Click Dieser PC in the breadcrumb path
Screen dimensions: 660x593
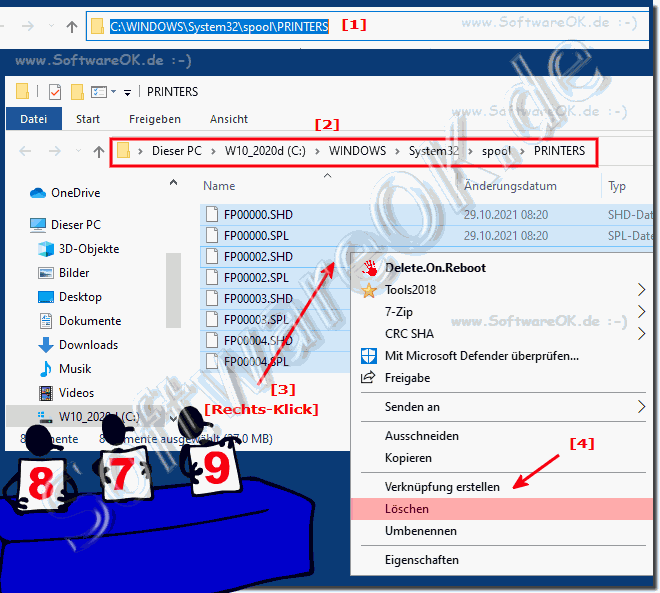pyautogui.click(x=177, y=151)
